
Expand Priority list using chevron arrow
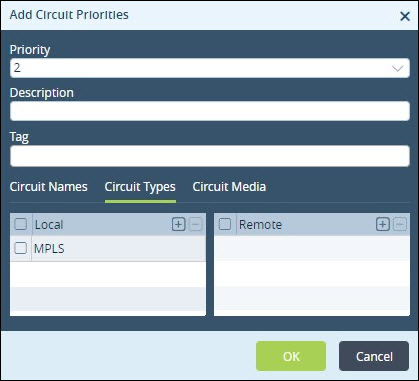(x=397, y=68)
